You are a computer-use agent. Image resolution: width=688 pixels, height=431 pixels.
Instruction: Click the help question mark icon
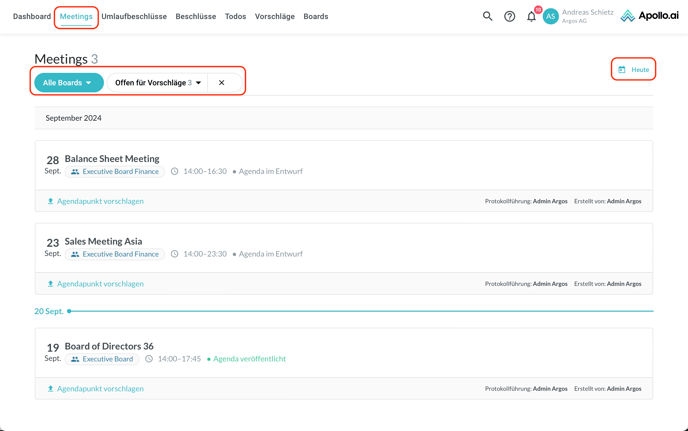pos(510,16)
